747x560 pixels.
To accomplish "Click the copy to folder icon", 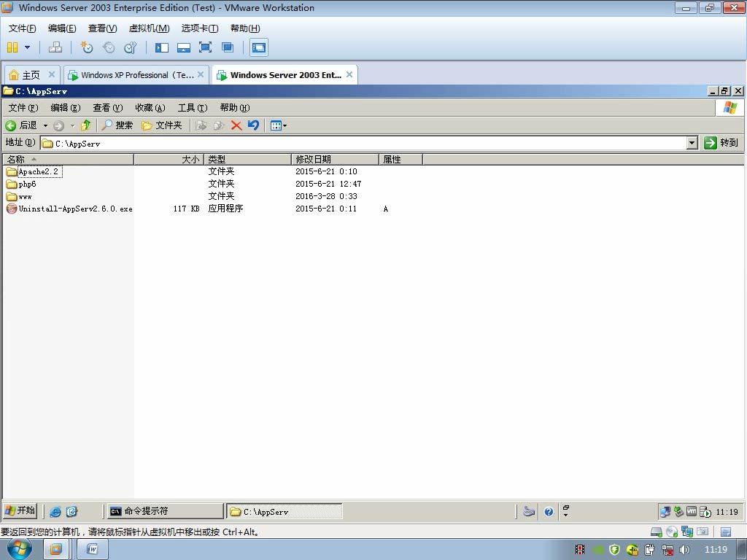I will (219, 125).
